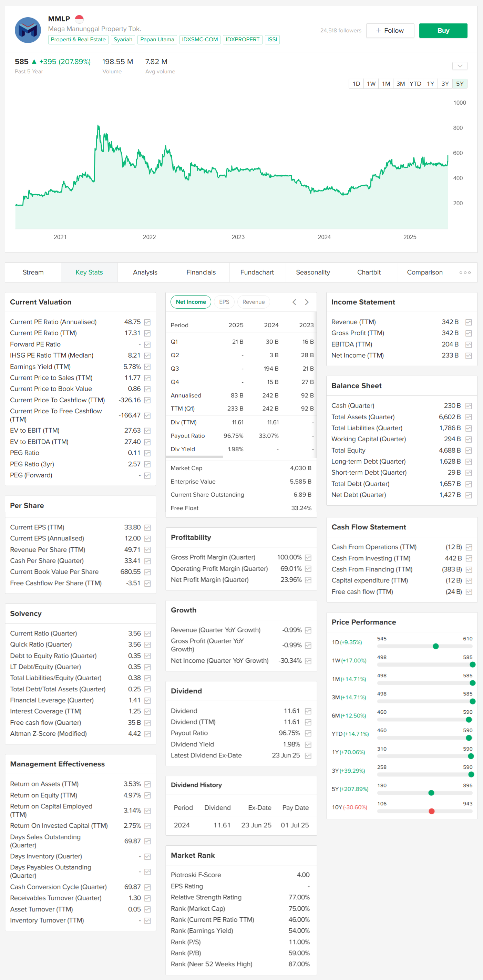Screen dimensions: 483x980
Task: Open chart icon for Revenue (TTM)
Action: point(469,322)
